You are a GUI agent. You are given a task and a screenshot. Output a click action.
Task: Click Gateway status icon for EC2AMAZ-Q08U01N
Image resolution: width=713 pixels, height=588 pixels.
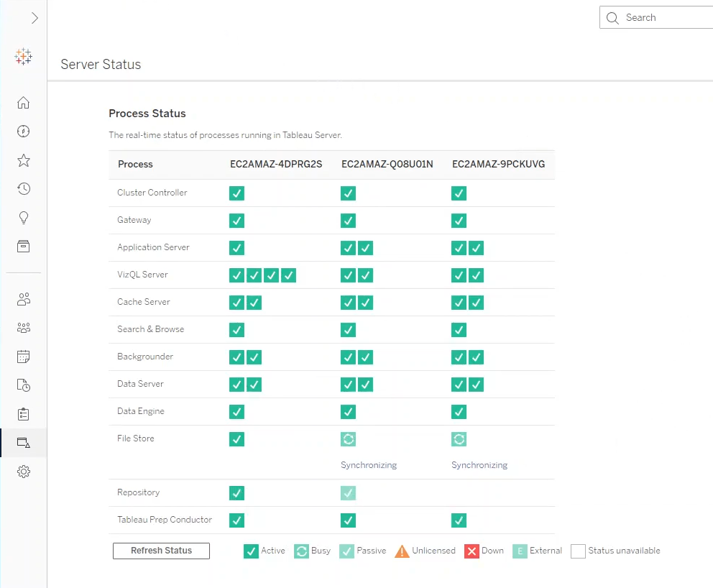[x=348, y=221]
